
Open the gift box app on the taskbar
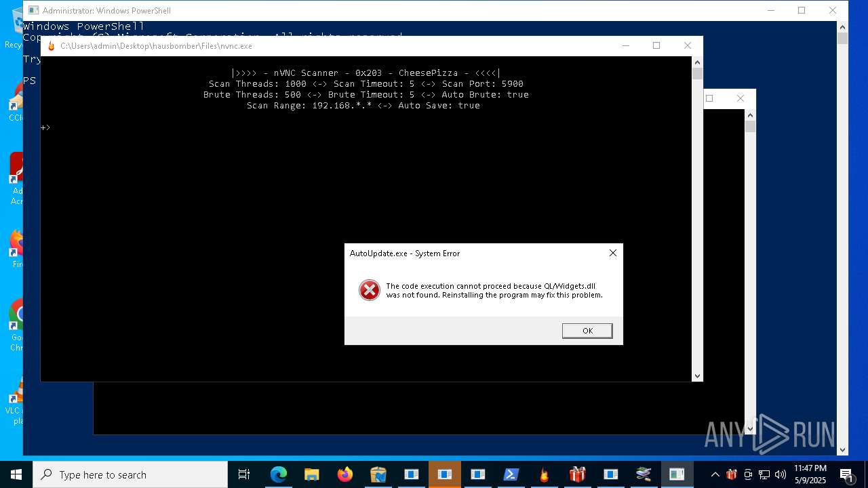click(578, 474)
